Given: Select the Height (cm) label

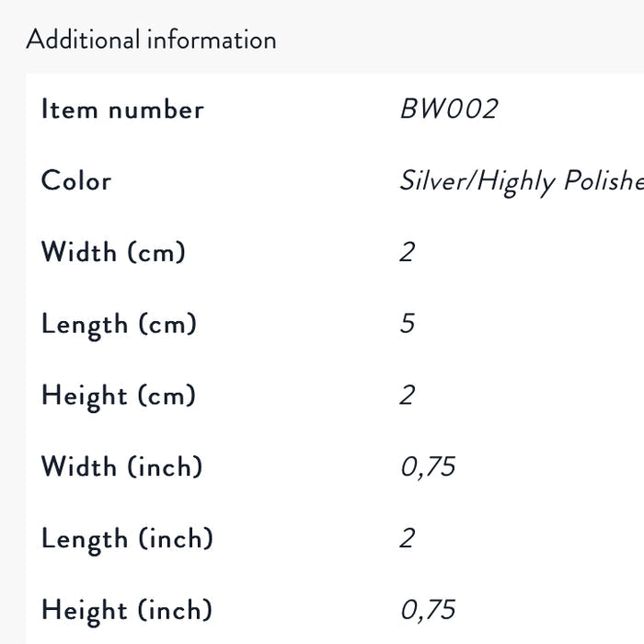Looking at the screenshot, I should tap(119, 396).
